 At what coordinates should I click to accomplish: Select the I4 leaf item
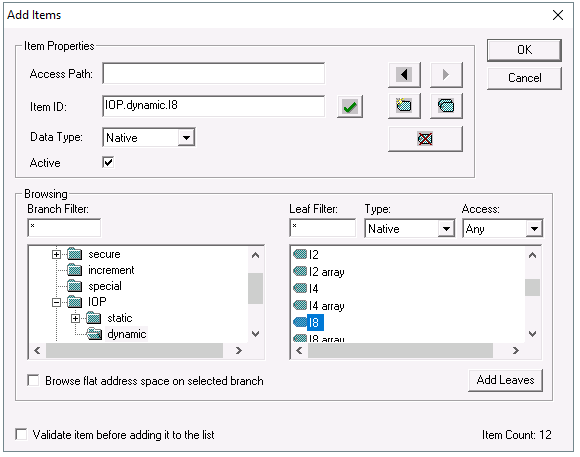314,288
